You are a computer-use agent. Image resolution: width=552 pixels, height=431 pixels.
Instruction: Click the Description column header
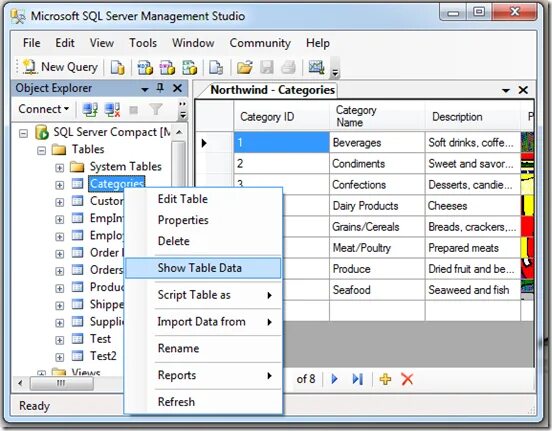tap(472, 117)
